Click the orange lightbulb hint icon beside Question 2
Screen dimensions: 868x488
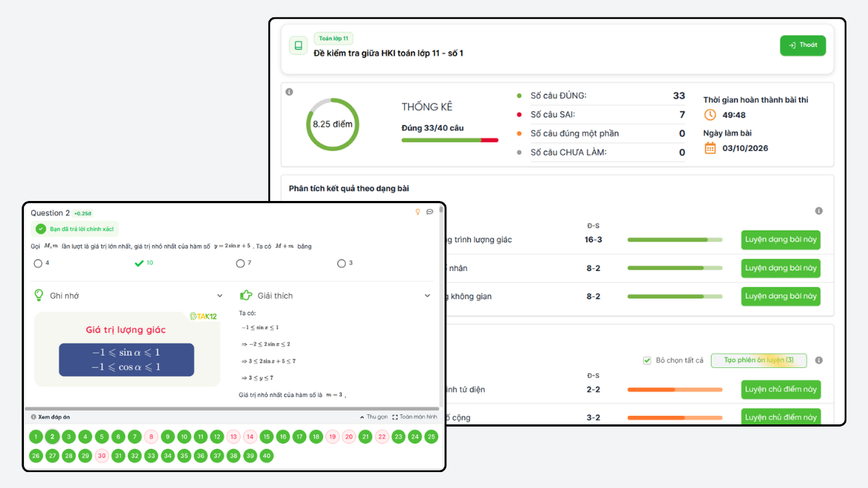(417, 212)
